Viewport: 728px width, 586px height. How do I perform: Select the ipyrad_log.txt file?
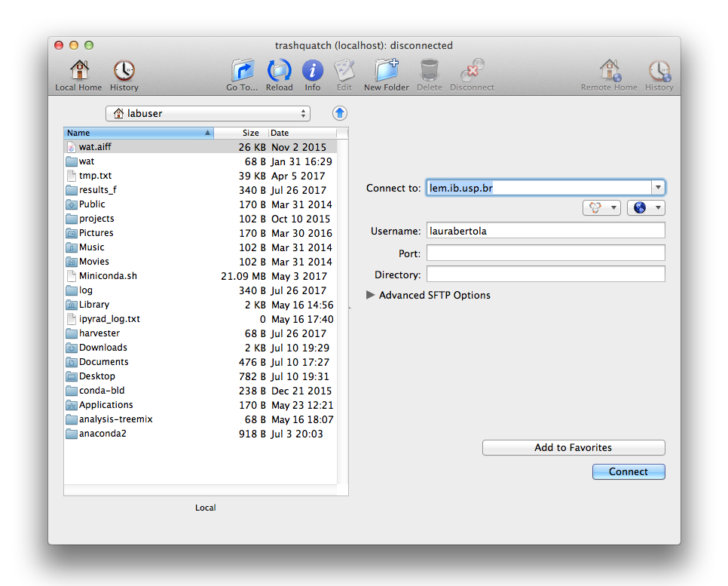tap(200, 319)
